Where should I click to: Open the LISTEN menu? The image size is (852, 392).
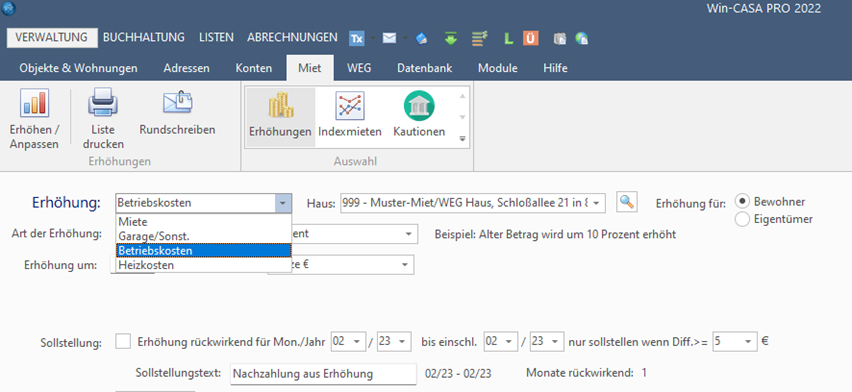216,38
